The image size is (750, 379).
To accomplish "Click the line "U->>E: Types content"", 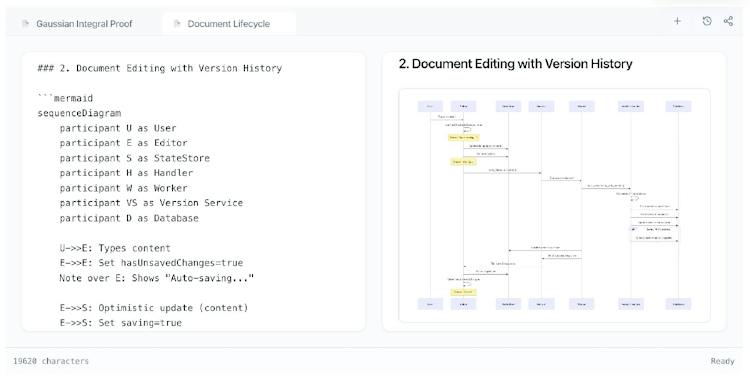I will pyautogui.click(x=115, y=248).
